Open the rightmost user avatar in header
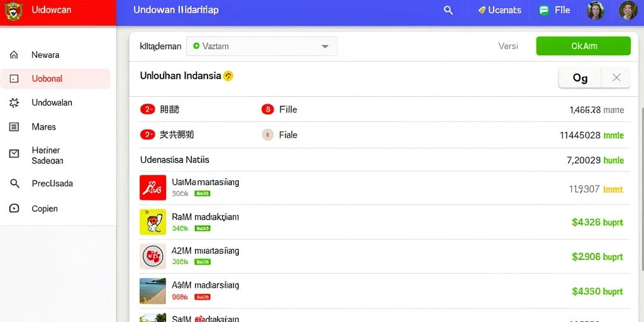 pos(628,10)
